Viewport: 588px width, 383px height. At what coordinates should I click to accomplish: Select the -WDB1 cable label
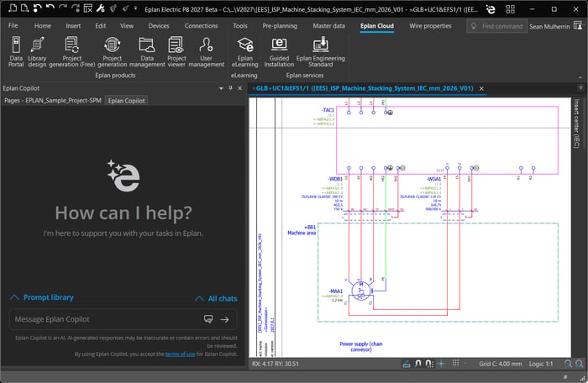pos(335,179)
